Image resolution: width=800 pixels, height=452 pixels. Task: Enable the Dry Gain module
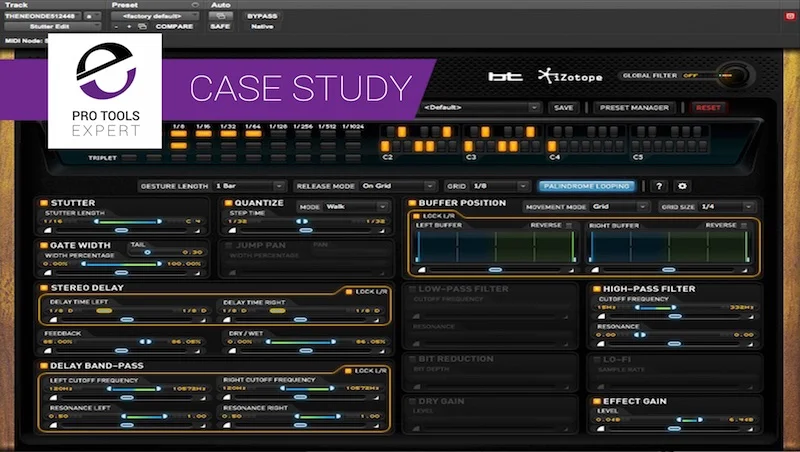[412, 401]
